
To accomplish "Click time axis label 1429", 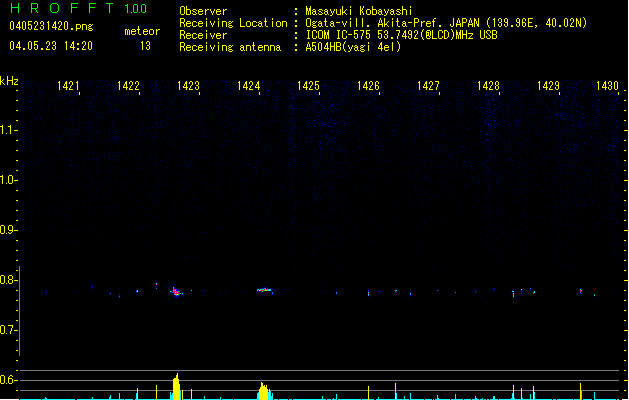I will [548, 86].
